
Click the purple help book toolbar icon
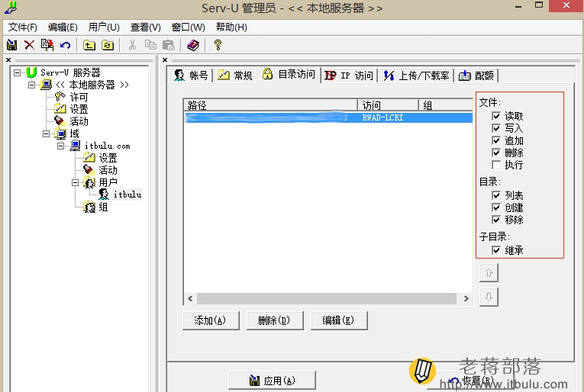[x=193, y=45]
